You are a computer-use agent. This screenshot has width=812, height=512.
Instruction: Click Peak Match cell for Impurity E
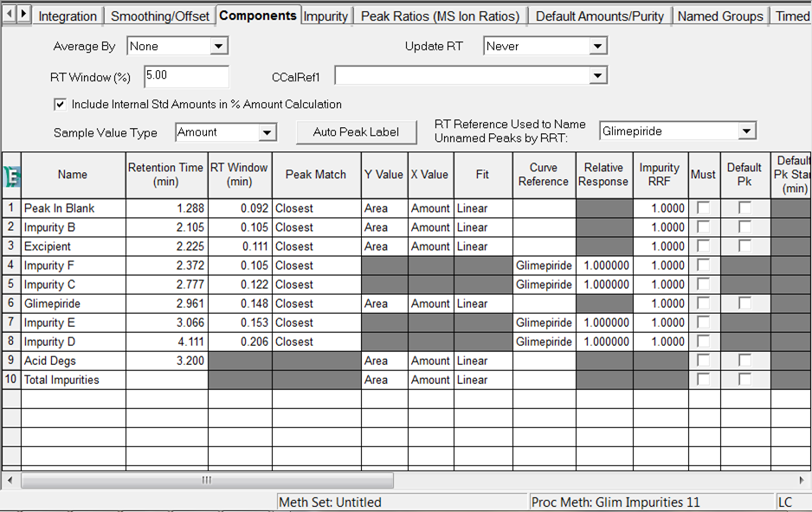coord(316,323)
